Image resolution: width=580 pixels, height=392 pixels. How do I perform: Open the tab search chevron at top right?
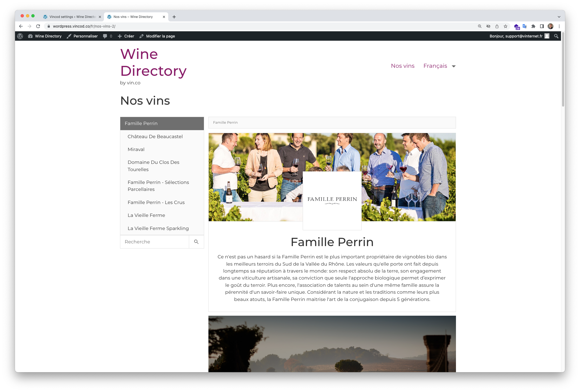559,17
